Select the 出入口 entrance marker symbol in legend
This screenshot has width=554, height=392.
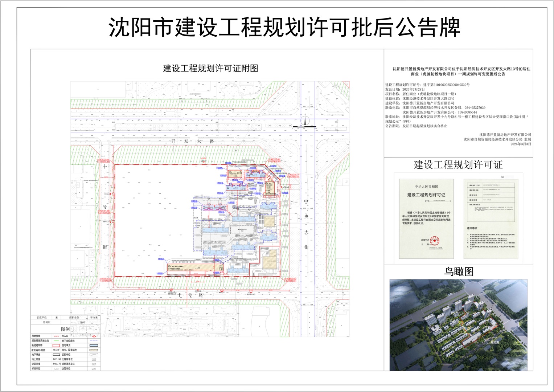pos(94,336)
